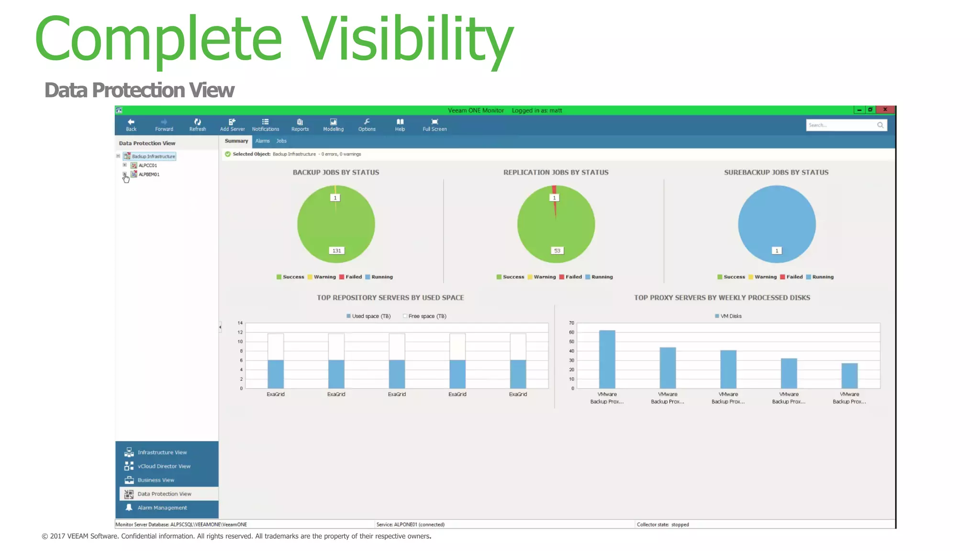Open Options wrench icon
The height and width of the screenshot is (551, 980).
coord(367,122)
